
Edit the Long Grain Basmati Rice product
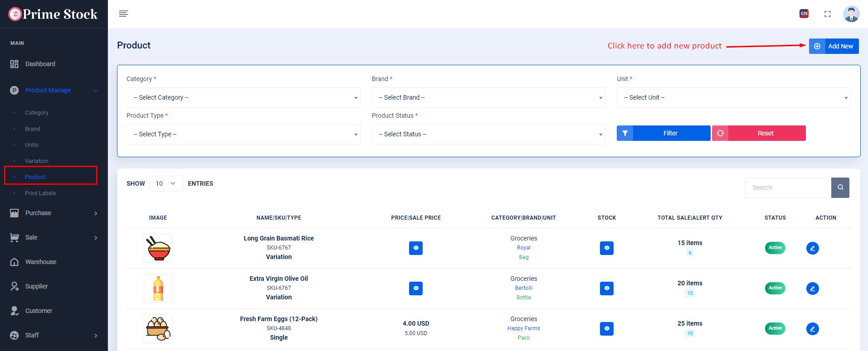[x=812, y=248]
